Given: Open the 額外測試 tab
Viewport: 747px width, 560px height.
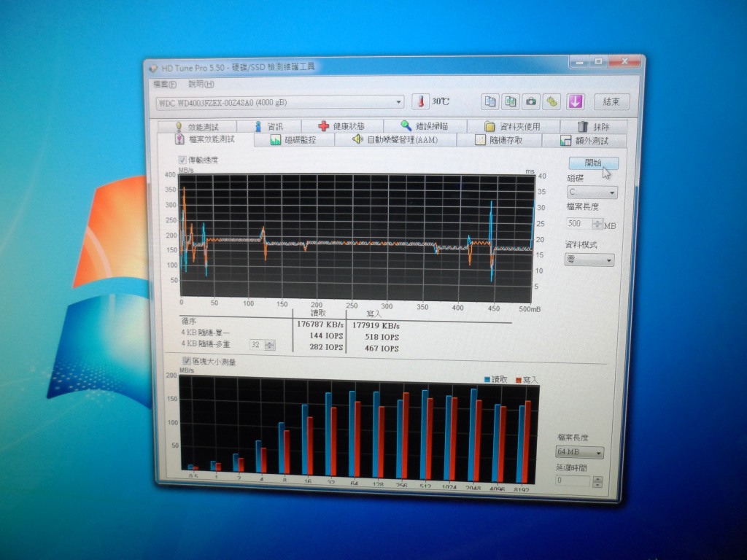Looking at the screenshot, I should 584,141.
